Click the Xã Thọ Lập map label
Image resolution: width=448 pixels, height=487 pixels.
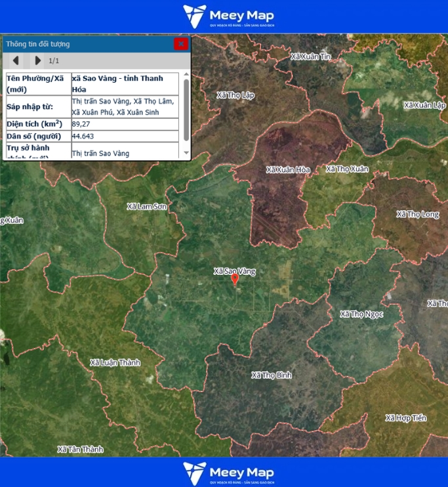tap(235, 95)
